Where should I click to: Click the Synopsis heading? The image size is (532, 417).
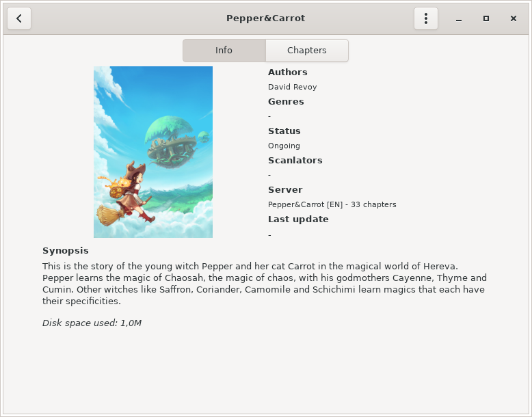point(66,251)
